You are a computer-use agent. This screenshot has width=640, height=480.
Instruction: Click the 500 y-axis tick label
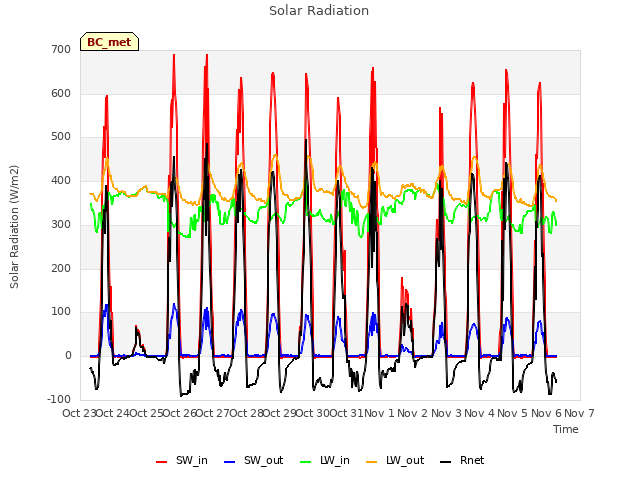[x=61, y=137]
